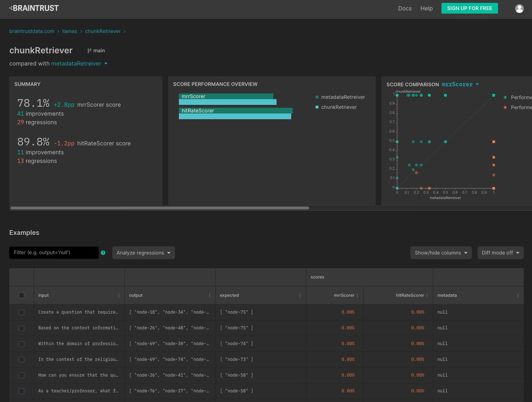The image size is (532, 402).
Task: Open the user profile avatar
Action: pos(519,8)
